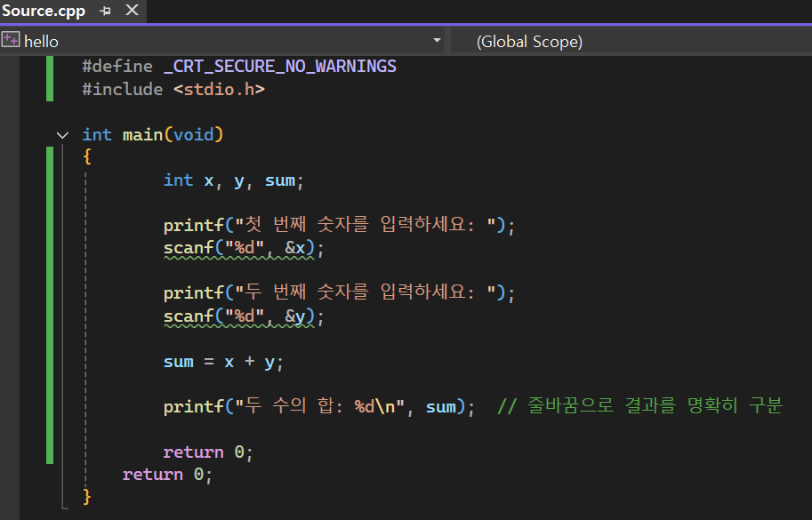Click the first printf prompt line
Screen dimensions: 812x520
coord(339,225)
